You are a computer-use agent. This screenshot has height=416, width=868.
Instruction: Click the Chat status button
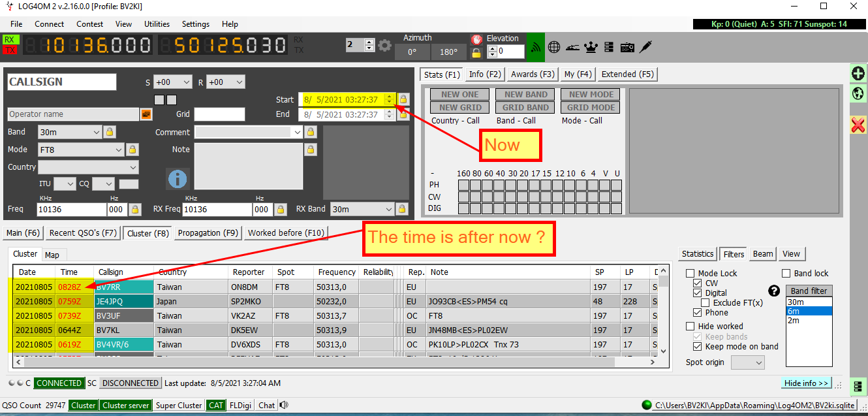click(267, 406)
